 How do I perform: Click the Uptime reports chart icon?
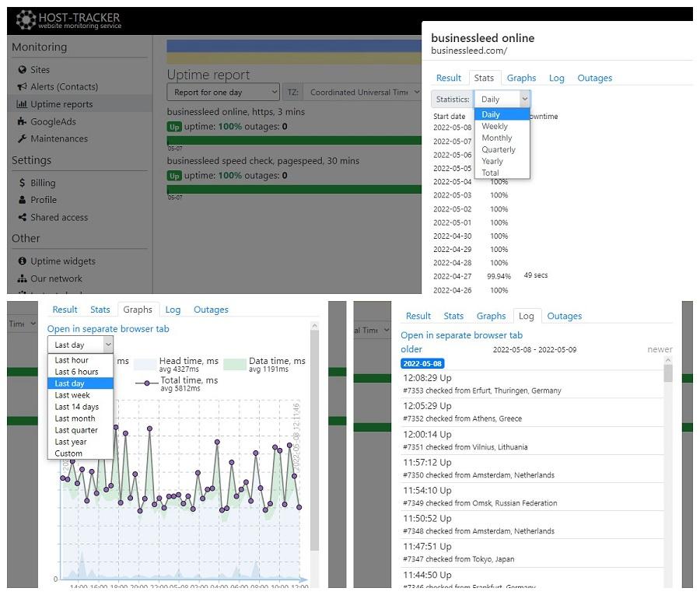point(22,104)
